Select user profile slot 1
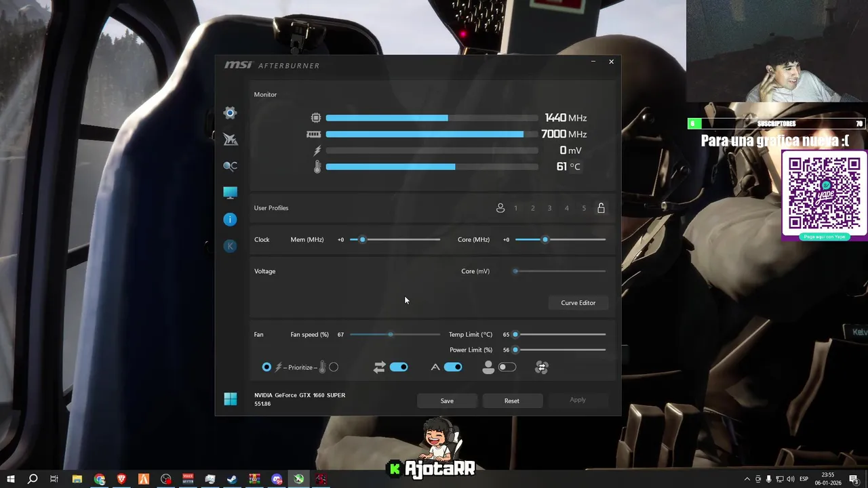This screenshot has height=488, width=868. click(x=515, y=208)
